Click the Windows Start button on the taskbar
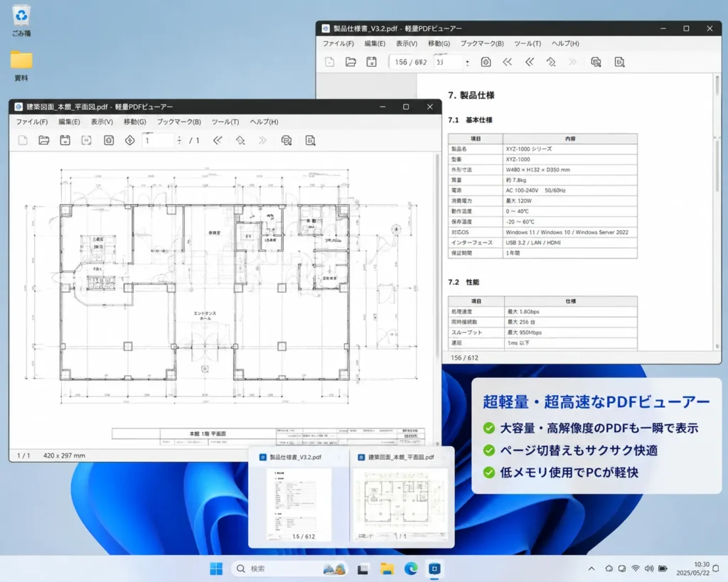The width and height of the screenshot is (728, 582). pyautogui.click(x=216, y=568)
